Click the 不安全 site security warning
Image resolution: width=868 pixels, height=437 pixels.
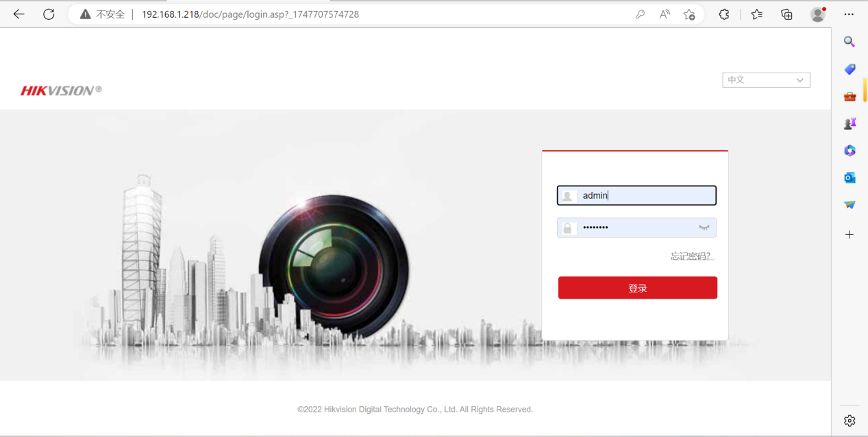tap(103, 14)
